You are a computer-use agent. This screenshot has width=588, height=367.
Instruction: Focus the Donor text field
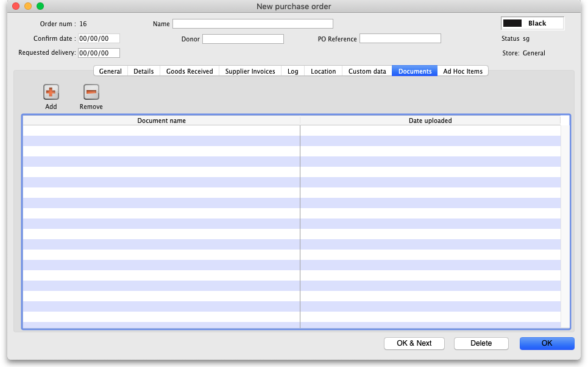click(x=243, y=39)
